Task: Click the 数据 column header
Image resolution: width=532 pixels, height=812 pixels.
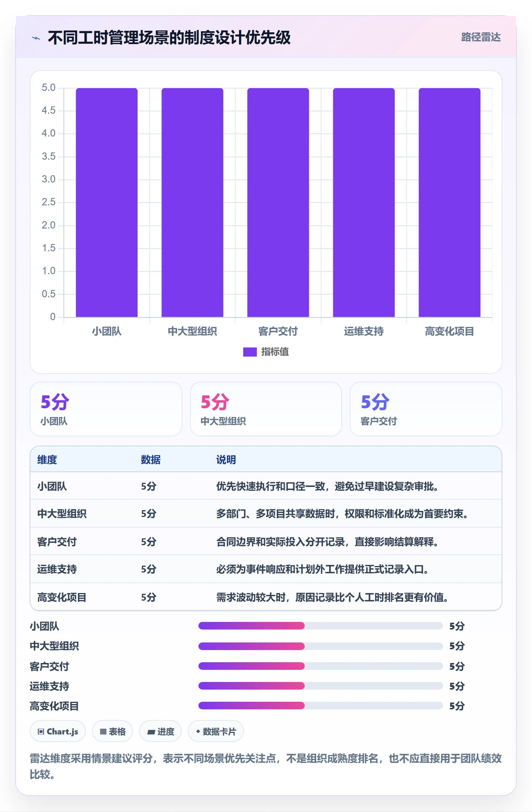Action: pos(151,460)
